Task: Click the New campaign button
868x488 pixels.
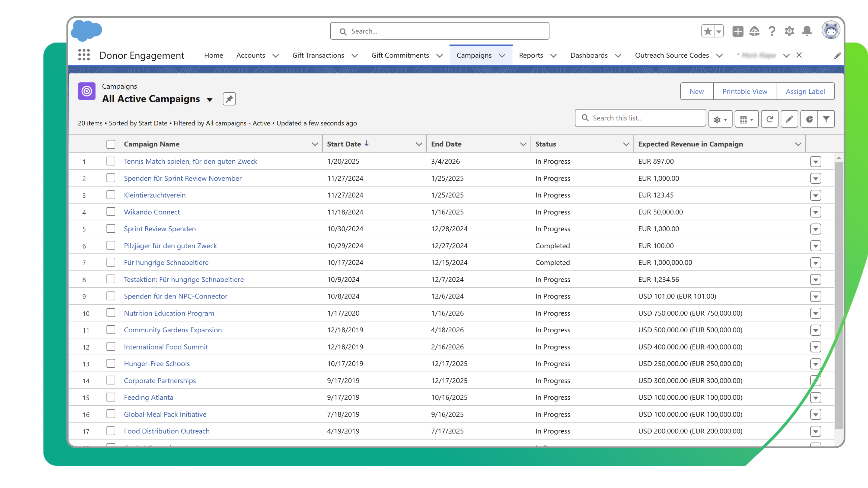Action: point(697,91)
